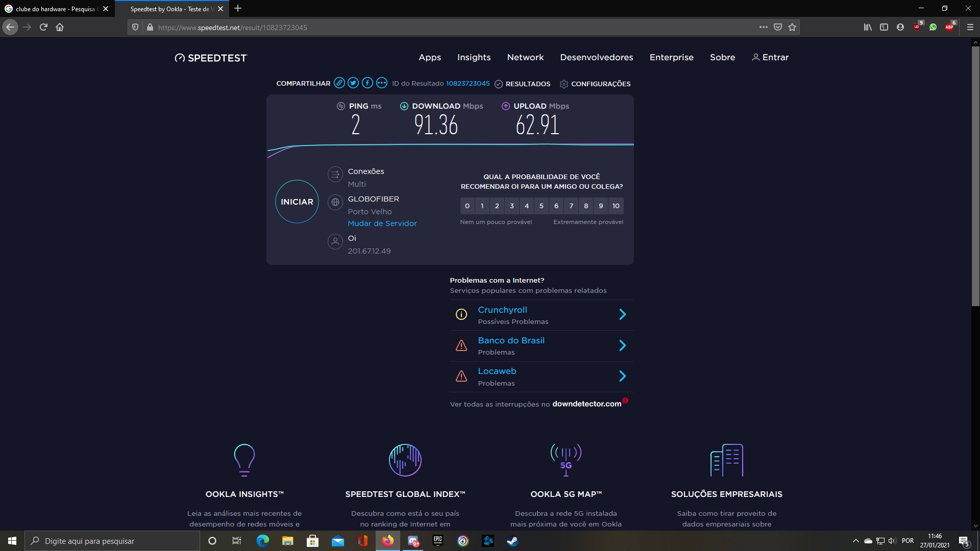980x551 pixels.
Task: Expand the Banco do Brasil entry arrow
Action: 623,345
